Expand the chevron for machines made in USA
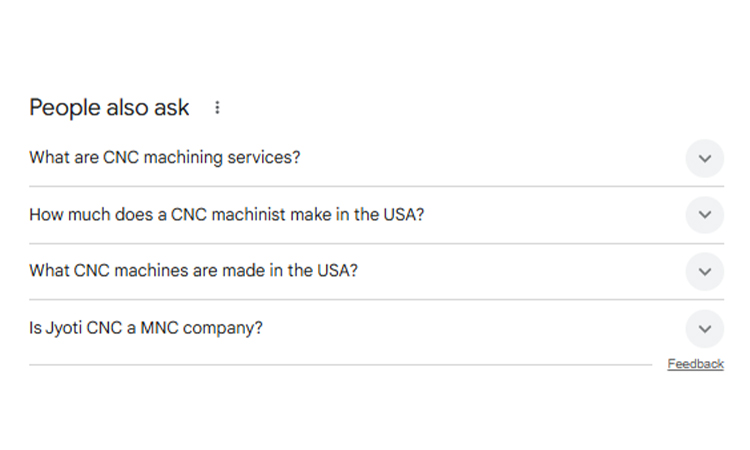Screen dimensions: 750x450 [x=704, y=271]
